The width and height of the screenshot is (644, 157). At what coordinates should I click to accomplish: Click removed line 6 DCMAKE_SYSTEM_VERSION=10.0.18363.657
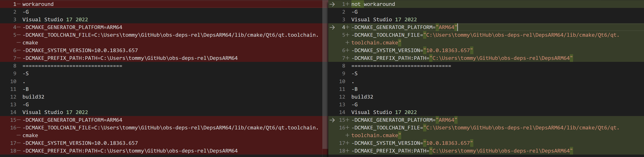click(80, 50)
